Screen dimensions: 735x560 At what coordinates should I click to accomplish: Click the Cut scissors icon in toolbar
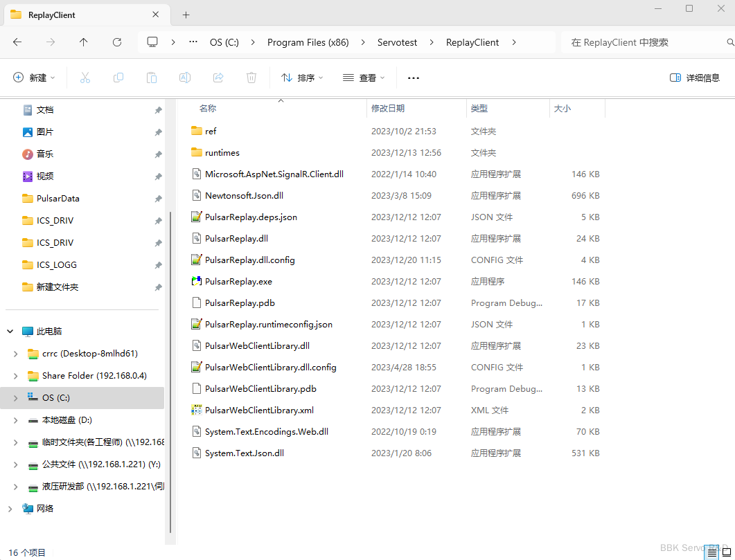click(x=85, y=78)
